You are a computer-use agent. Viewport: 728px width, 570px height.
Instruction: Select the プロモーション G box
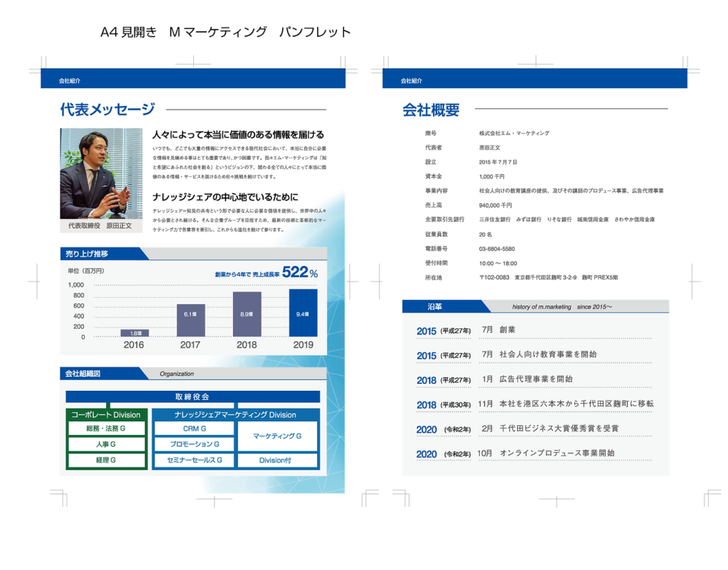click(194, 444)
